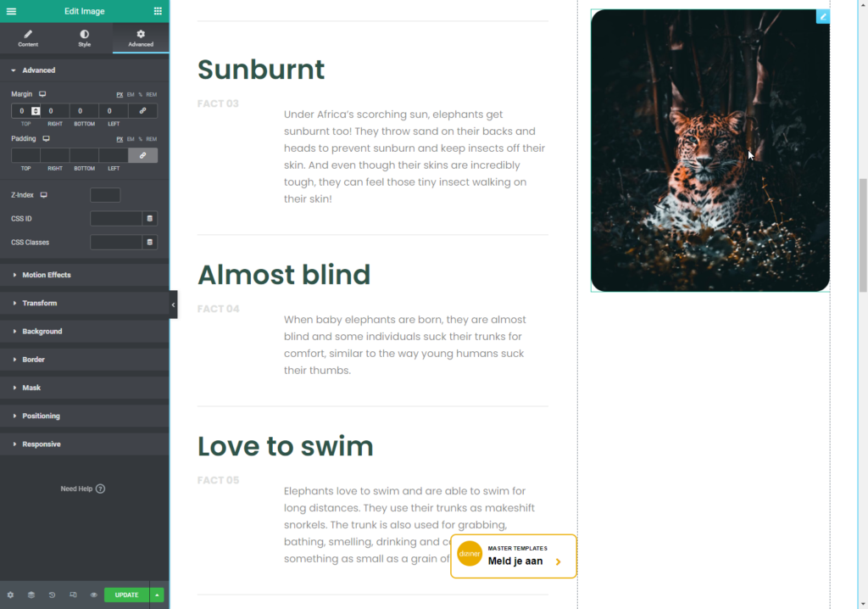Click the Need Help link
This screenshot has width=868, height=609.
pyautogui.click(x=82, y=489)
